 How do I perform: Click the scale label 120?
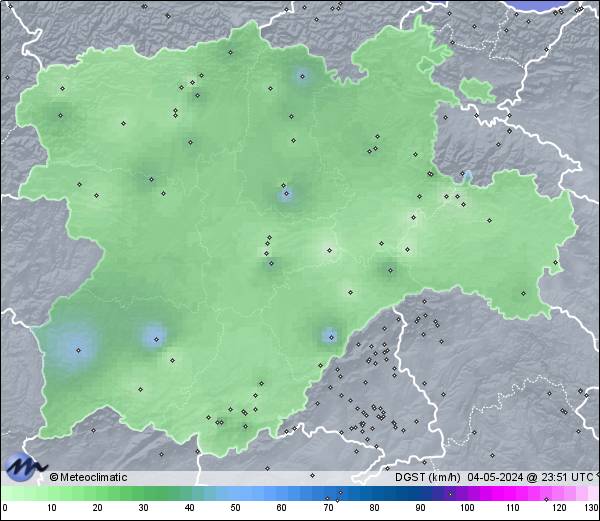click(x=559, y=508)
